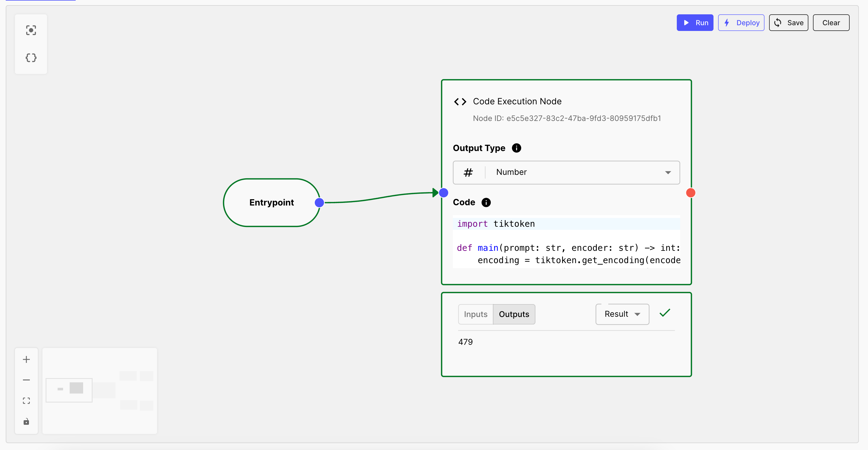Click the red output handle dot

click(691, 193)
